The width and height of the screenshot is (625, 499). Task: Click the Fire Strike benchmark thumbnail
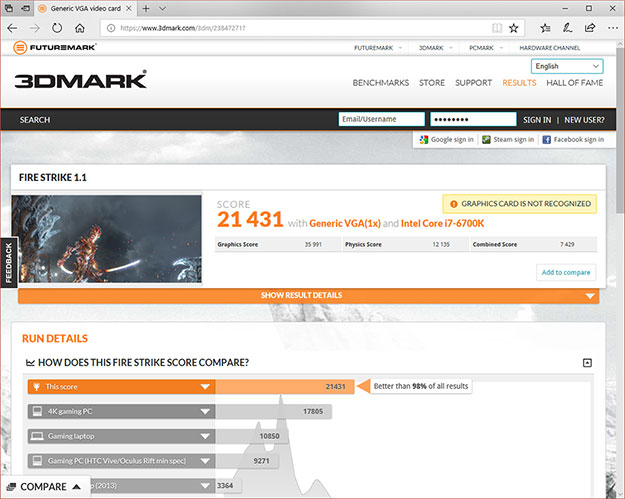click(x=106, y=239)
